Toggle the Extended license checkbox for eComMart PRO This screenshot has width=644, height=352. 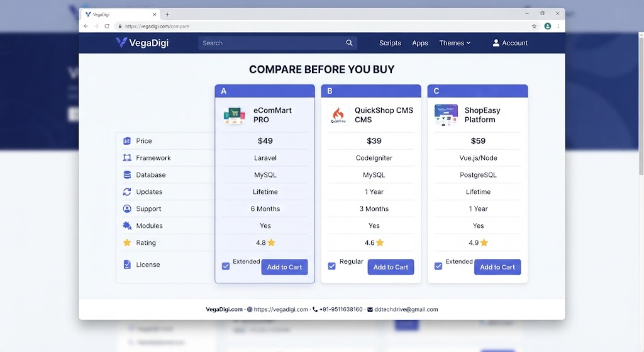[x=226, y=266]
